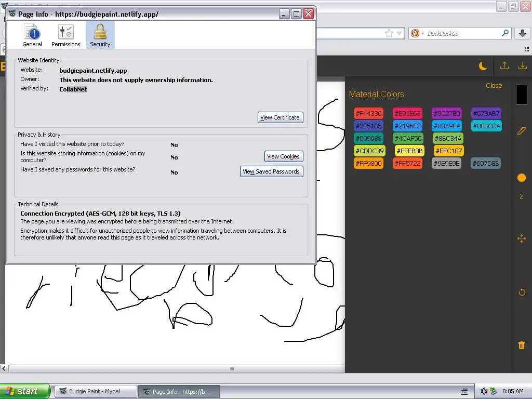Switch to the Permissions tab

click(66, 35)
